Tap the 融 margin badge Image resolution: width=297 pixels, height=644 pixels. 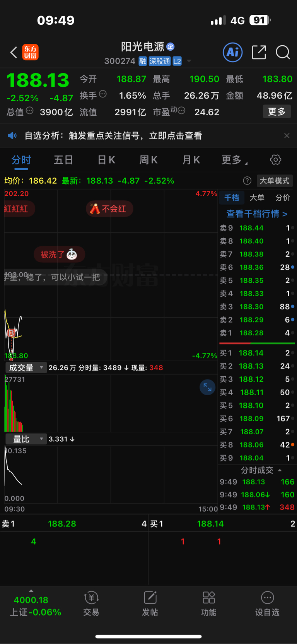click(143, 61)
